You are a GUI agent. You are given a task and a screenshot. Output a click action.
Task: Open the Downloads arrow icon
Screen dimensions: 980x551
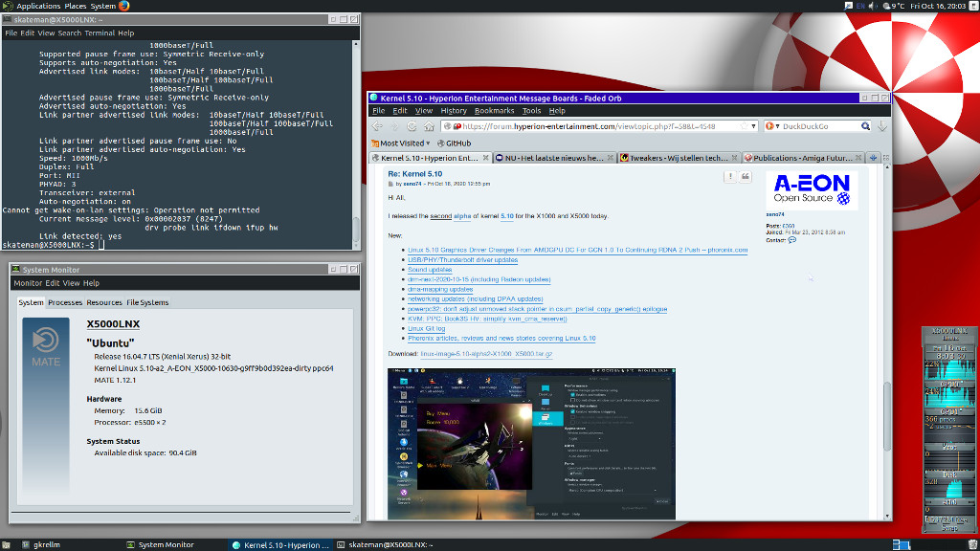(882, 126)
